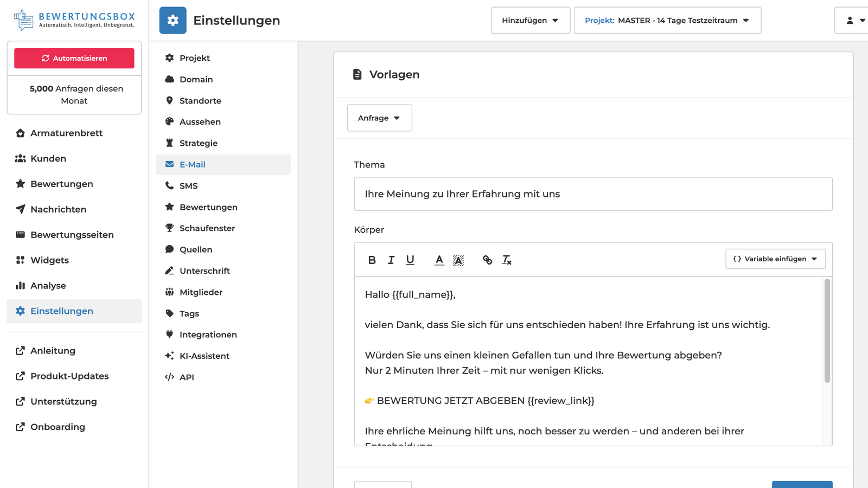Insert a link via the toolbar

click(x=487, y=260)
